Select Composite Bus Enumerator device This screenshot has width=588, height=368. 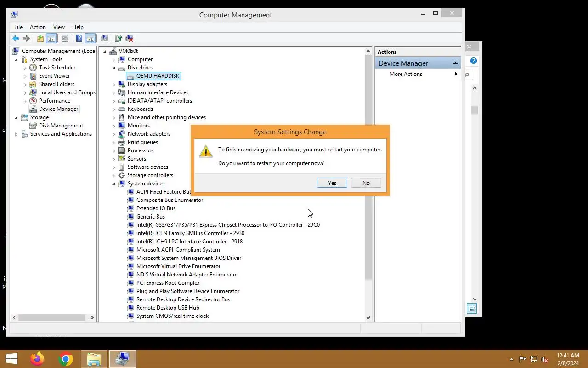[x=170, y=200]
